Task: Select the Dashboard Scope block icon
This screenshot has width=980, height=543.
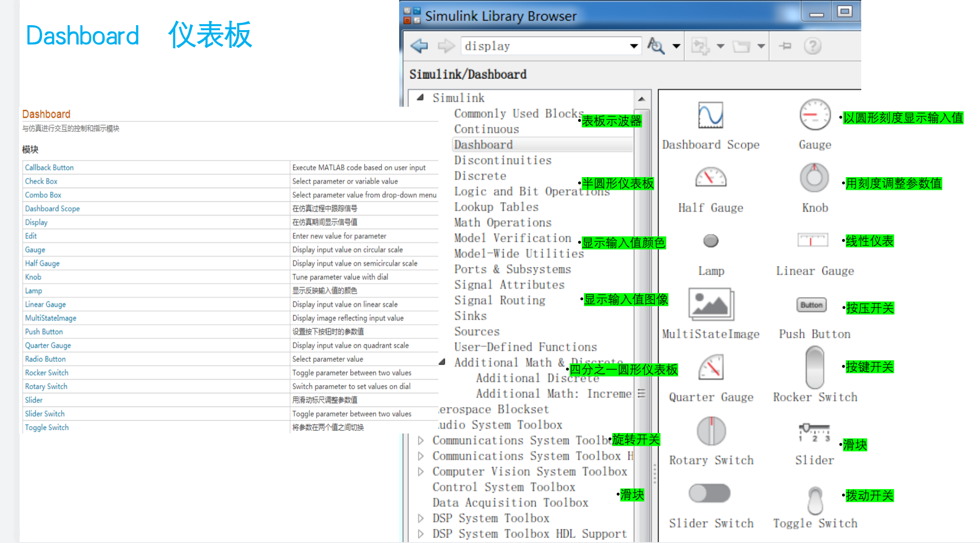Action: coord(711,116)
